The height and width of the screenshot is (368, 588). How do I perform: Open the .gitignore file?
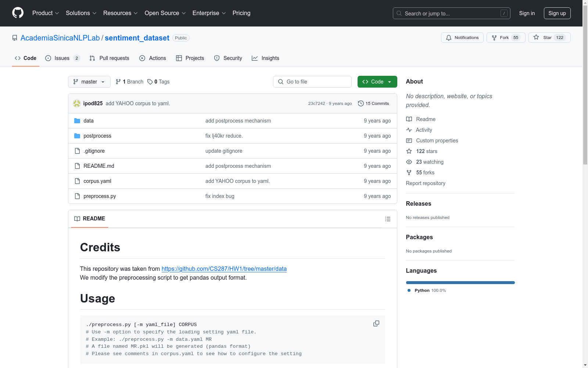[x=94, y=151]
